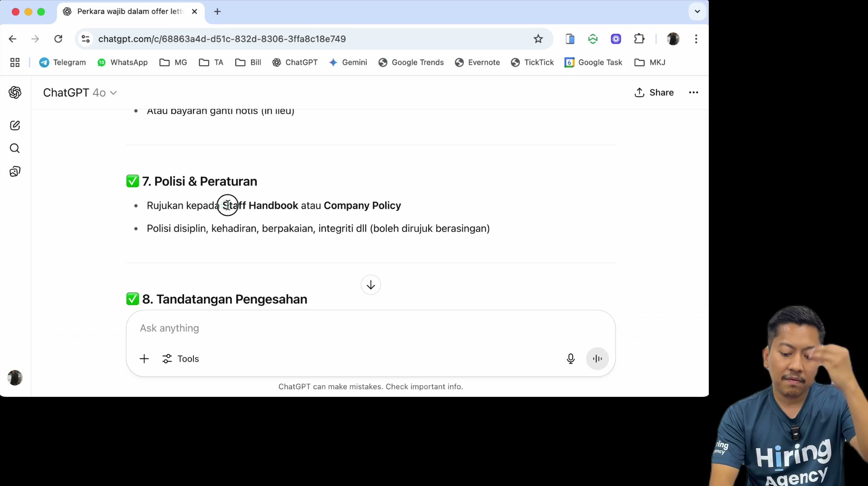Screen dimensions: 868x486
Task: Open the green extension icon in the toolbar
Action: tap(593, 39)
